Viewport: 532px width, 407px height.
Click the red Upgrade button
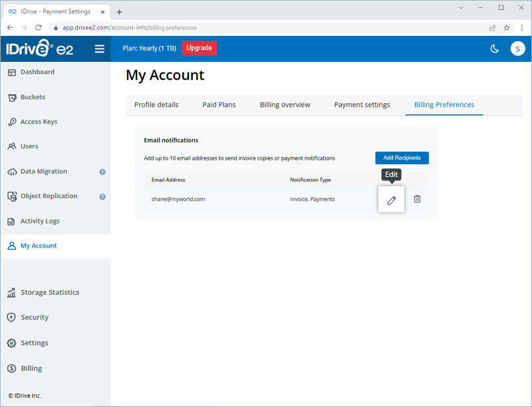pos(199,48)
